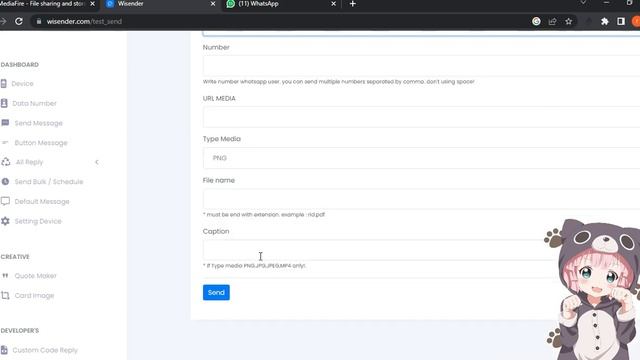Open Setting Device page
Viewport: 640px width, 360px height.
click(38, 221)
